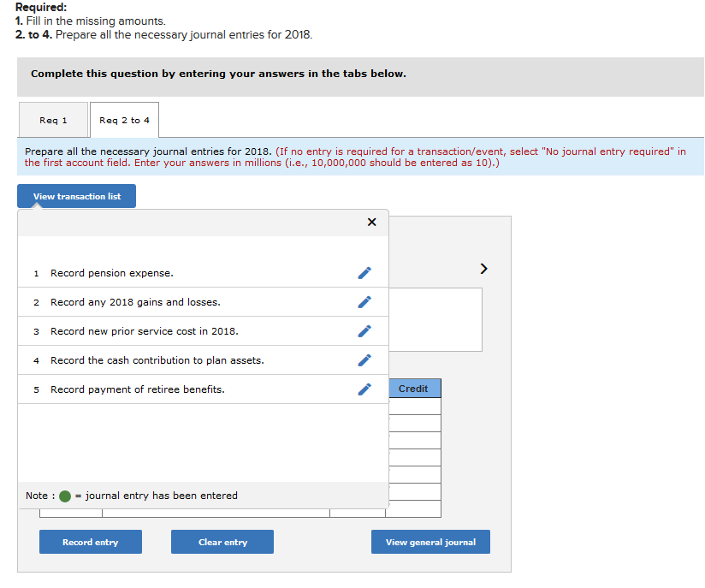
Task: Click the Record entry button
Action: (91, 542)
